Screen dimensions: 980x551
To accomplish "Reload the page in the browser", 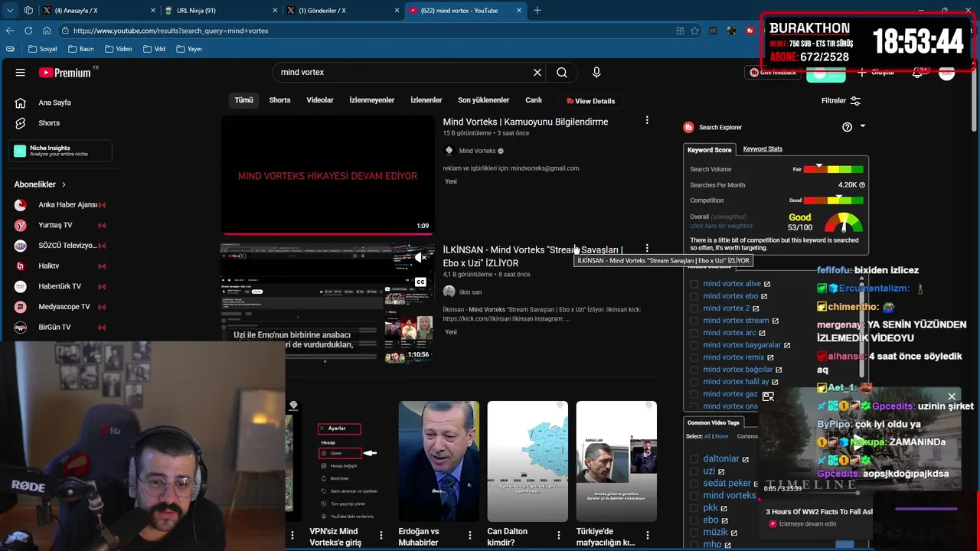I will (28, 31).
